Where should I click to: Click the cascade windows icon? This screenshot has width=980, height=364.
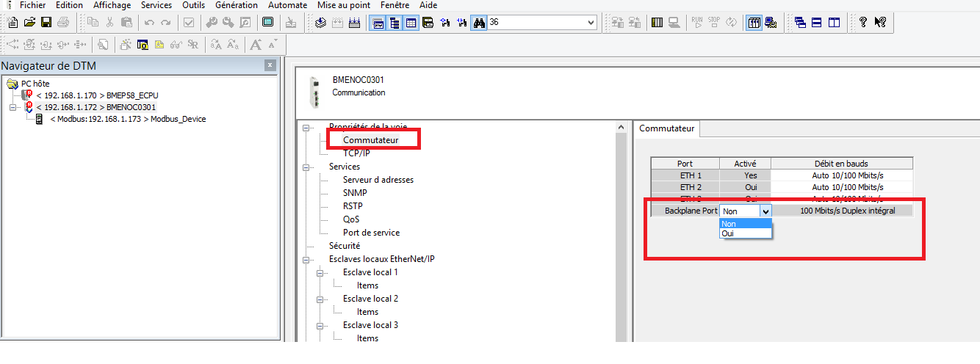pyautogui.click(x=800, y=23)
